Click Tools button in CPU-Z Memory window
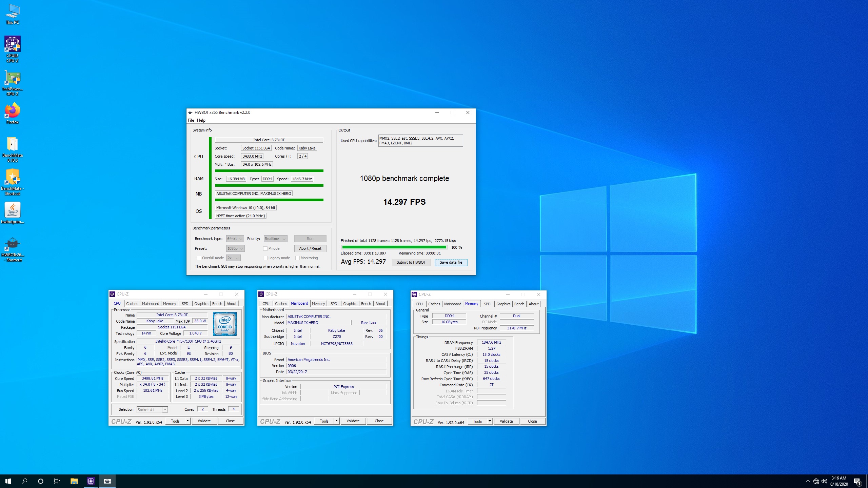 (477, 421)
